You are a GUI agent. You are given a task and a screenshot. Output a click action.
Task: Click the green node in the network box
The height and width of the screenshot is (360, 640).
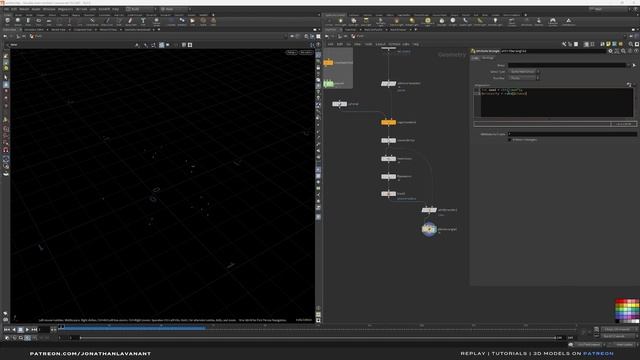329,83
